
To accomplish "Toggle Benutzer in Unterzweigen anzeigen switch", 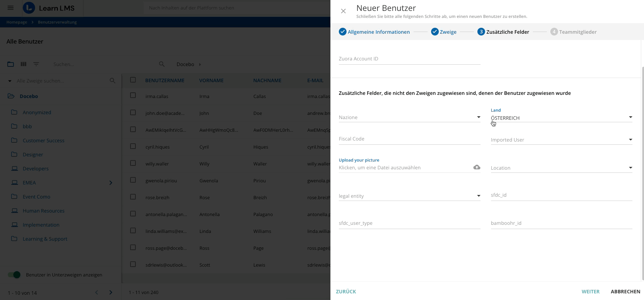I will [14, 275].
